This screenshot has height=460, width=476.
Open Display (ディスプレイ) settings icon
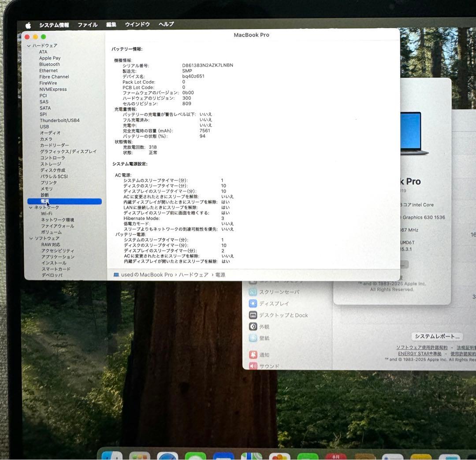coord(253,304)
